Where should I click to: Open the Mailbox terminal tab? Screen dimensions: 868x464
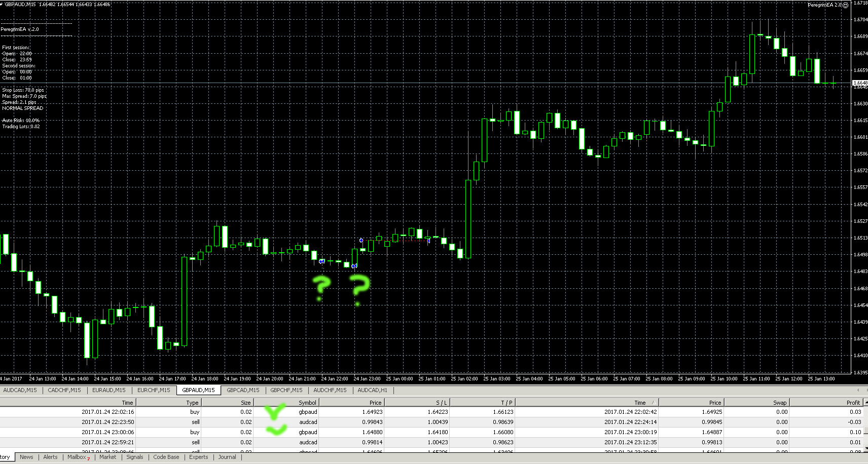tap(77, 457)
